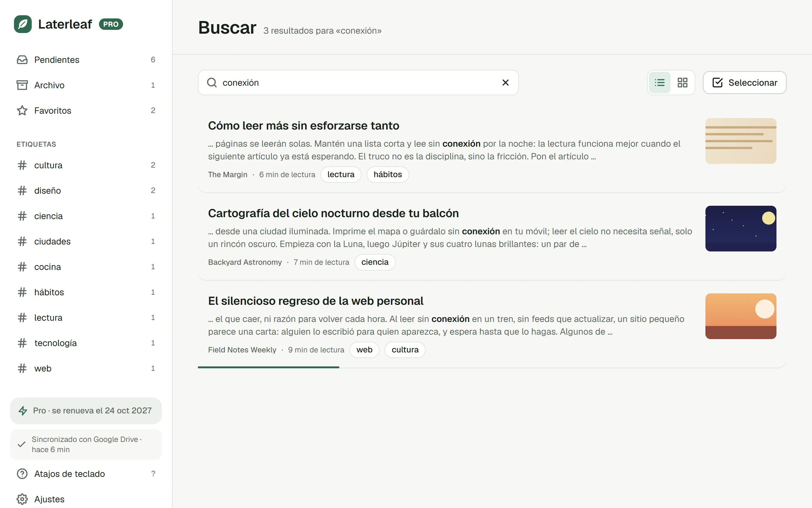Open article Cómo leer más sin esforzarse tanto

[304, 126]
